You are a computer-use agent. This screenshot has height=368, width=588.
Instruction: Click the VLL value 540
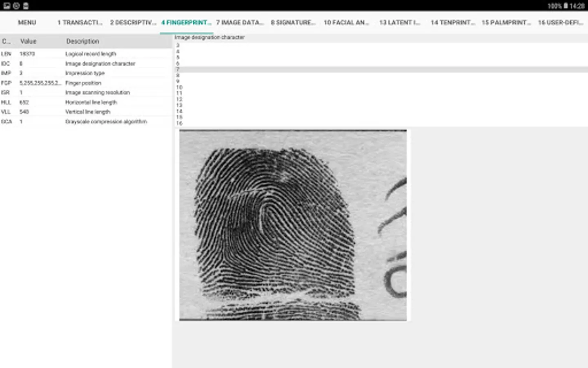(x=24, y=112)
